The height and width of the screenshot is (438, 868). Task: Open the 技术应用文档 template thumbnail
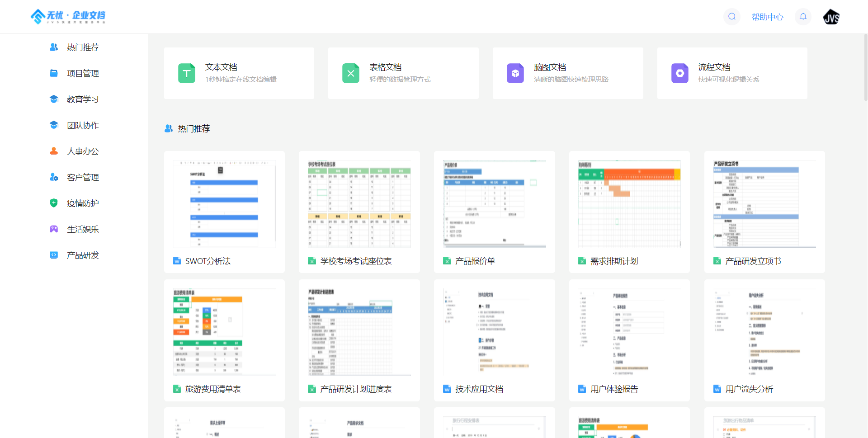[495, 332]
